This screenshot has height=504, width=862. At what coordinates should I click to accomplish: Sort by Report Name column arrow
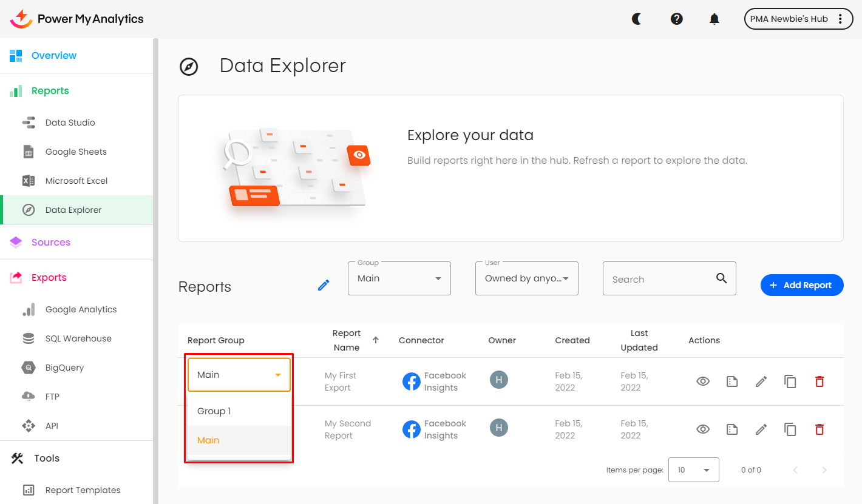tap(376, 340)
